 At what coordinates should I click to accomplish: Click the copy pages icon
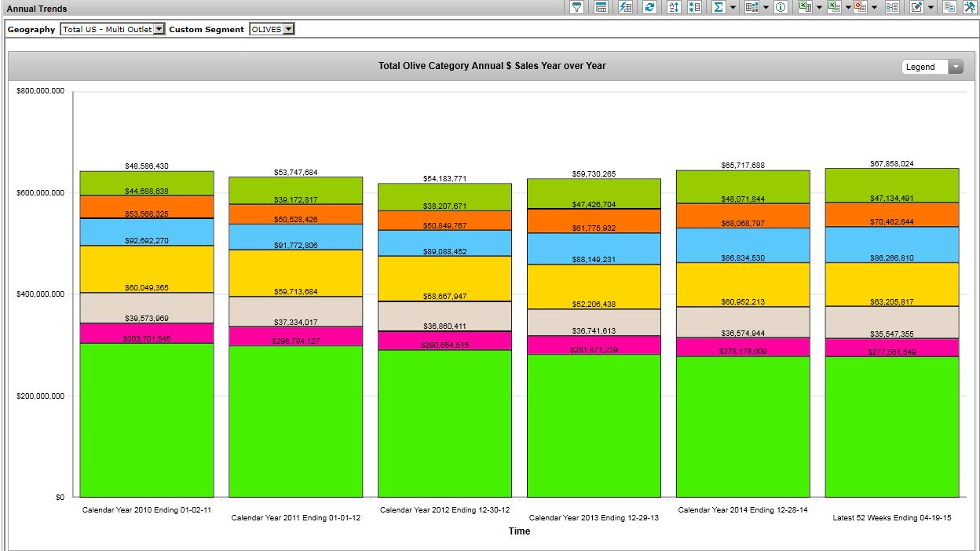(x=949, y=7)
